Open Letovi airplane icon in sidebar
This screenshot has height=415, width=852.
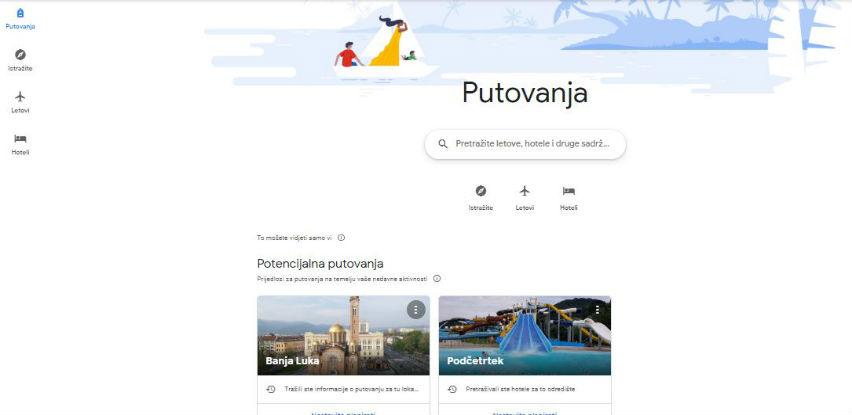pos(20,97)
